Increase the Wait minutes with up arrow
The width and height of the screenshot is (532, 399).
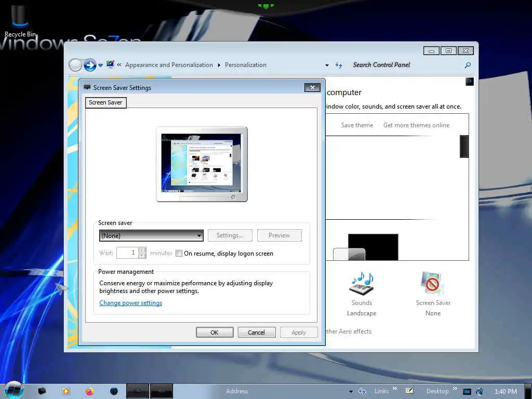(142, 250)
